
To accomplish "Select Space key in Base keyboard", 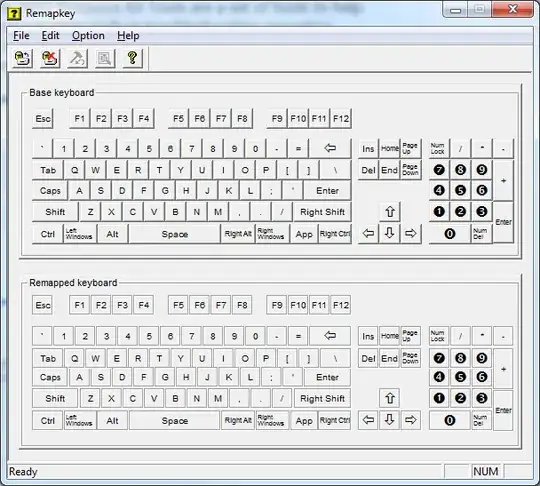I will point(175,234).
